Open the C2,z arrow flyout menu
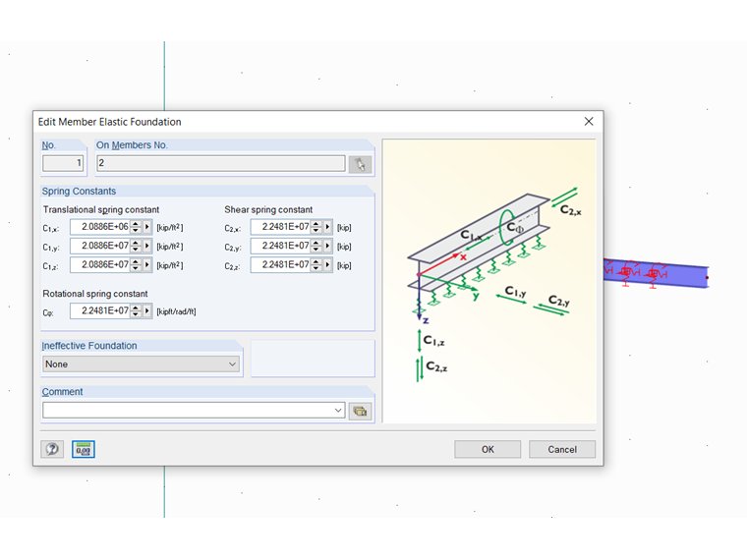747x560 pixels. coord(327,264)
